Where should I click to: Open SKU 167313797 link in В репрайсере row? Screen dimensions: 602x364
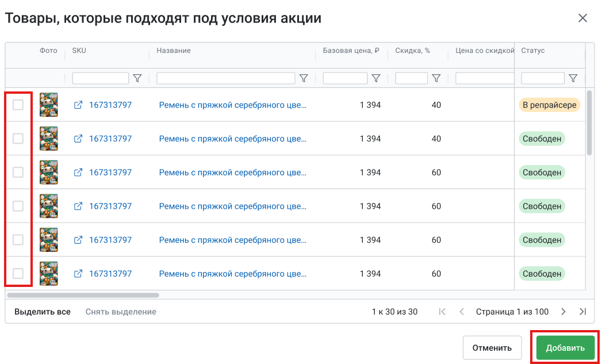(x=110, y=105)
